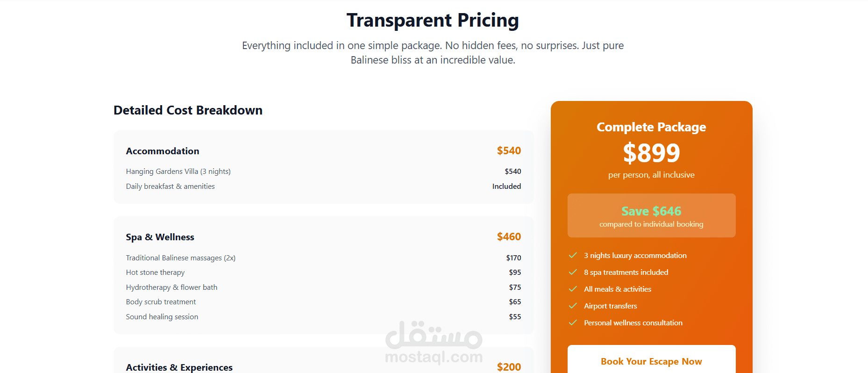Click the mostaql.com watermark logo
Viewport: 868px width, 373px height.
coord(434,342)
